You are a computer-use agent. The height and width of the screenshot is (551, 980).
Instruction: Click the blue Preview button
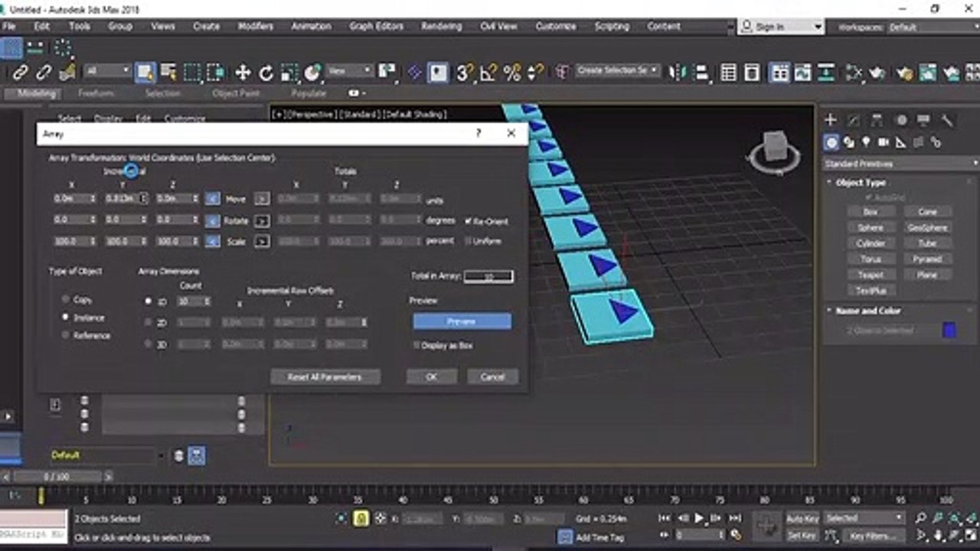tap(462, 321)
